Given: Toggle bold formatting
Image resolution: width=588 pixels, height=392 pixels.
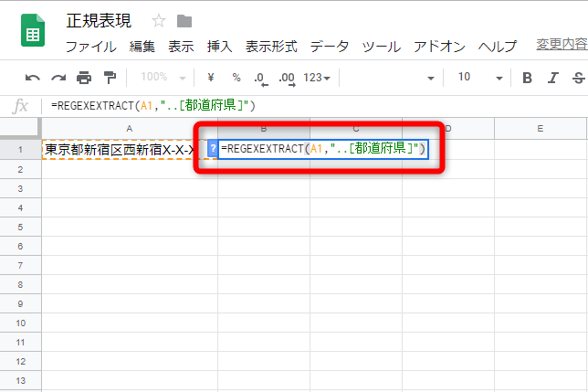Looking at the screenshot, I should 527,78.
